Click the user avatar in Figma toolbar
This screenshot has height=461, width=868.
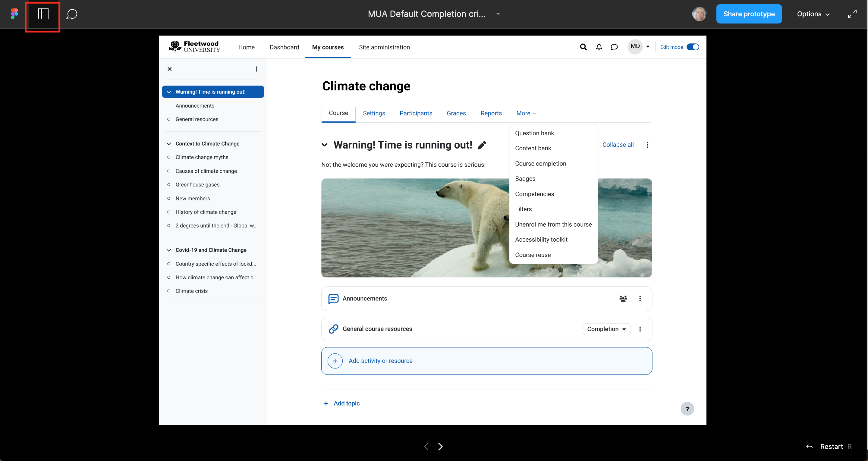[x=699, y=14]
